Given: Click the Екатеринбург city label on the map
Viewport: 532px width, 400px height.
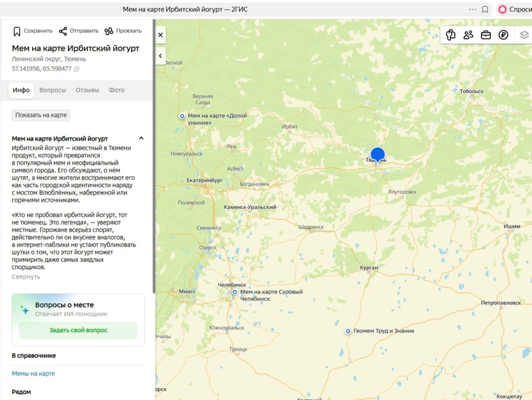Looking at the screenshot, I should (204, 180).
